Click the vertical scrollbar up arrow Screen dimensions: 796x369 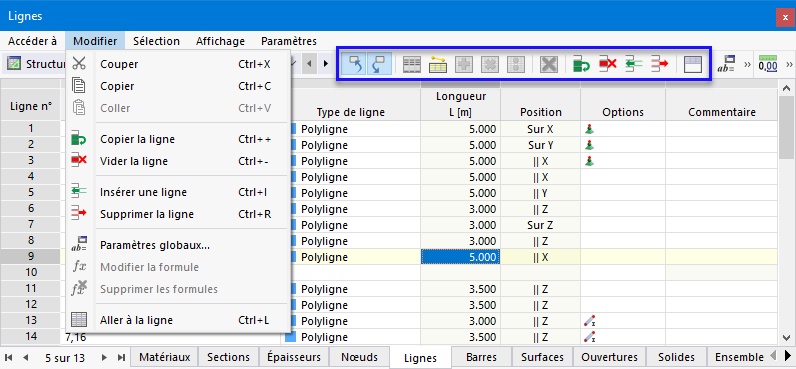786,88
